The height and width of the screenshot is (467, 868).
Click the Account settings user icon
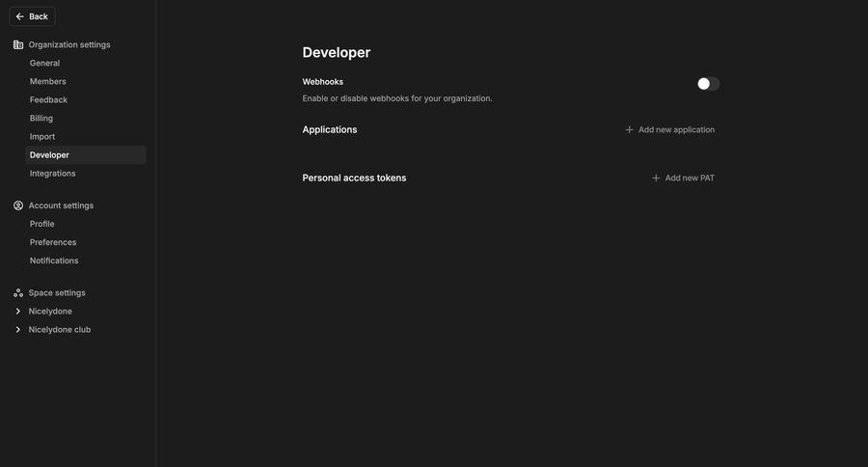click(x=18, y=206)
